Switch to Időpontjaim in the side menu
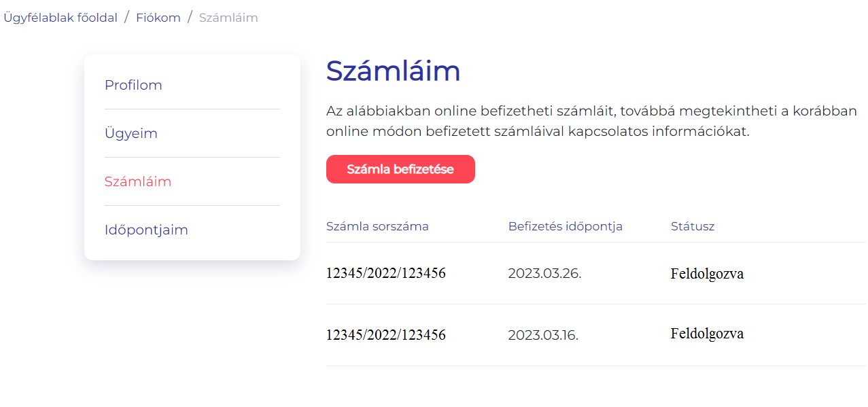 pyautogui.click(x=146, y=230)
